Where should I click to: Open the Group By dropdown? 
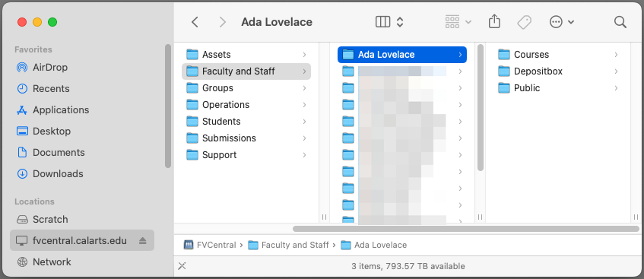click(458, 22)
